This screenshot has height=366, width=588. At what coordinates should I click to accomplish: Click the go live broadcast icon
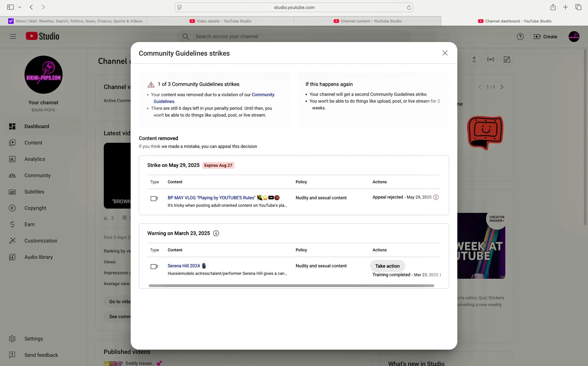(490, 60)
